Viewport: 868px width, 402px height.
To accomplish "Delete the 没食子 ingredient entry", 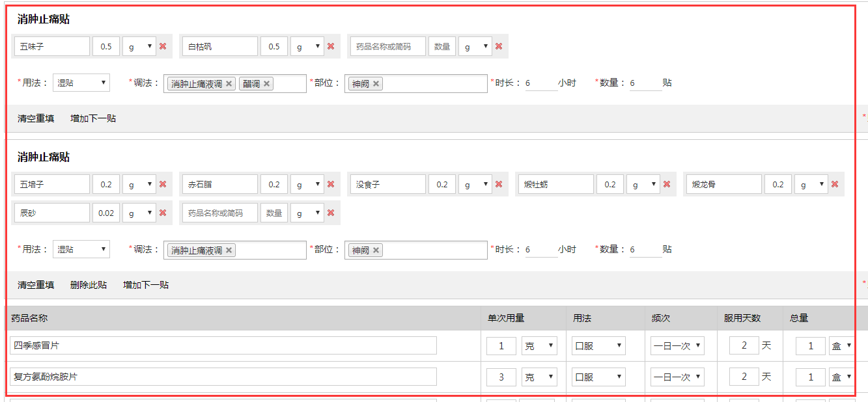I will point(499,184).
